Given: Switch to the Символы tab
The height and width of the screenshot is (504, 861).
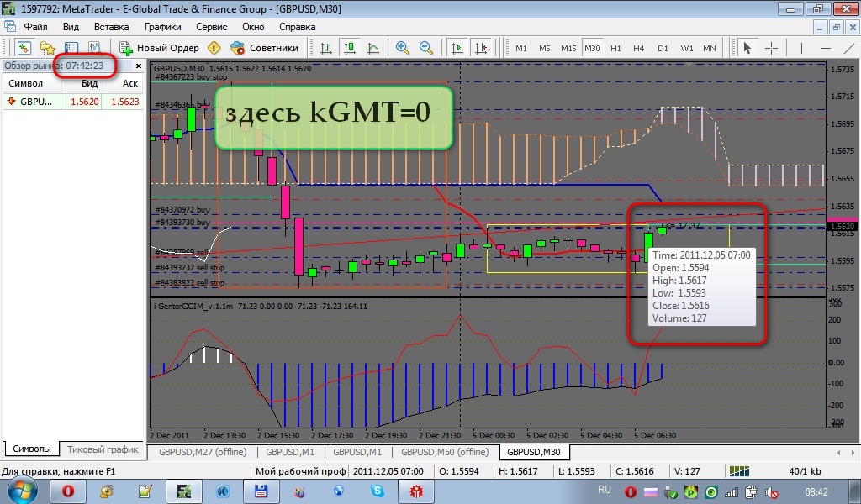Looking at the screenshot, I should coord(31,449).
